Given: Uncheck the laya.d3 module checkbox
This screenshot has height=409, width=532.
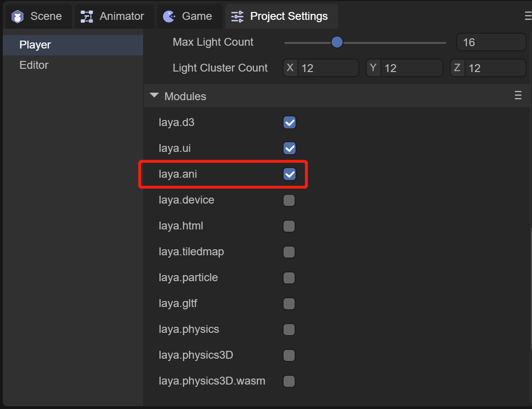Looking at the screenshot, I should [290, 123].
